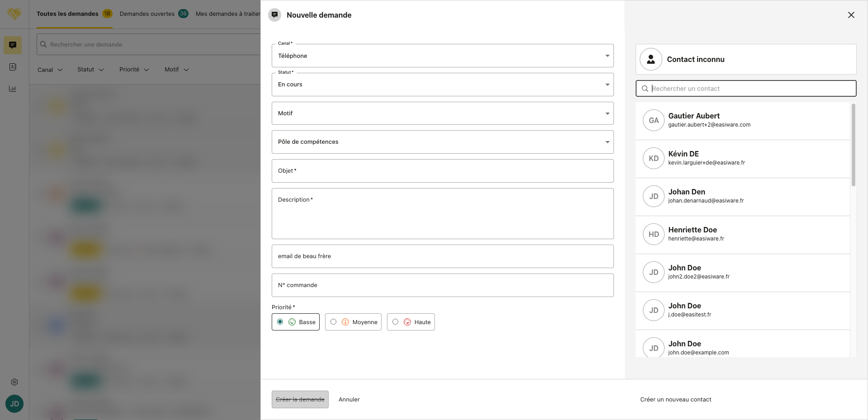Click the Contact inconnu person icon
This screenshot has width=868, height=420.
coord(651,59)
